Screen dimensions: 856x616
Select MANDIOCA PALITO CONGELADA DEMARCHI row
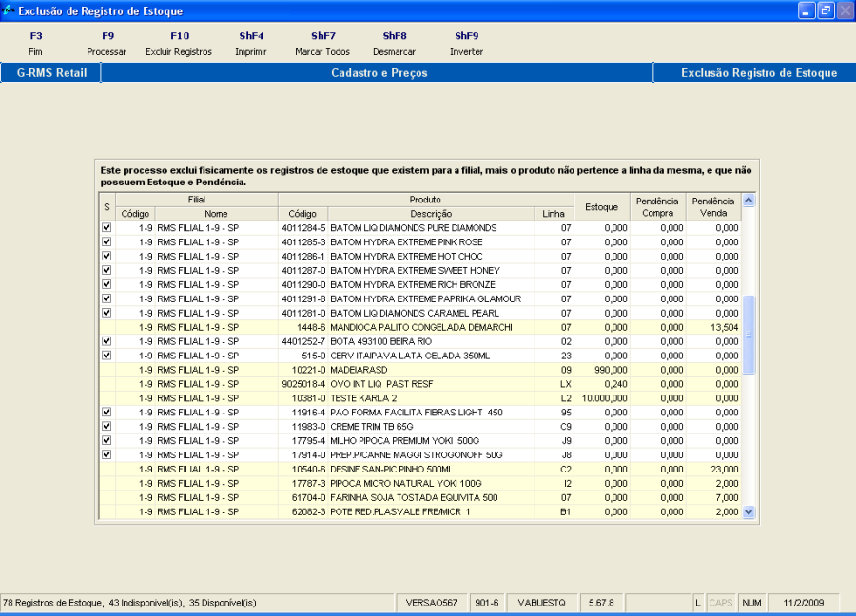[x=420, y=327]
